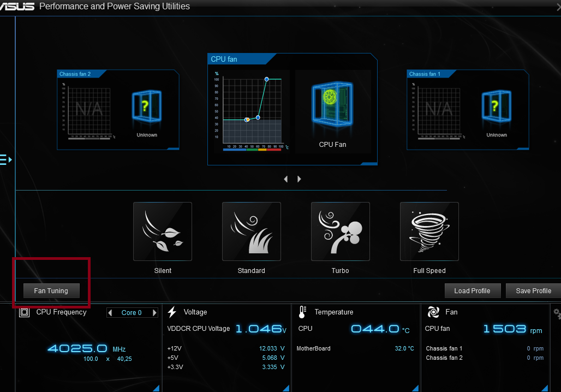This screenshot has height=392, width=561.
Task: Click the +5V voltage value
Action: point(273,358)
